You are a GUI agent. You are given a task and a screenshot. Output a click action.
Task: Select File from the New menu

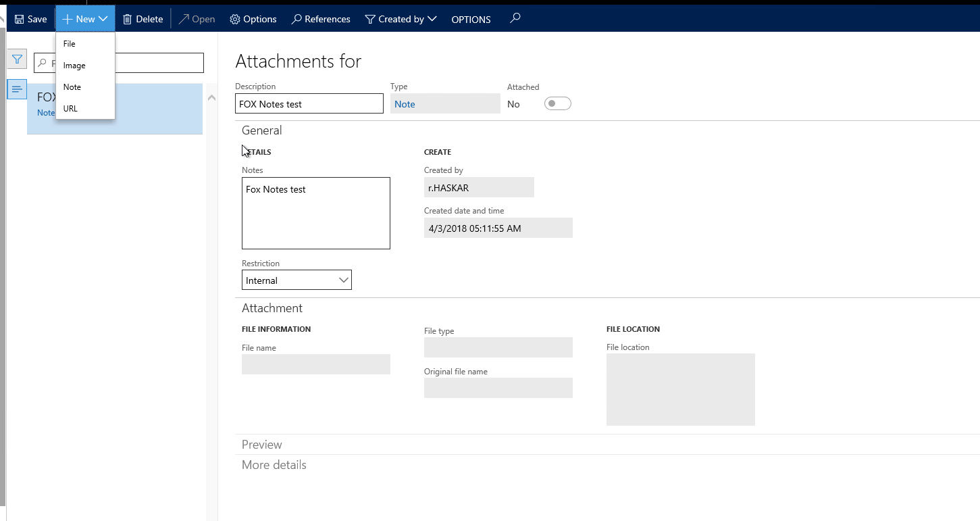pyautogui.click(x=70, y=44)
